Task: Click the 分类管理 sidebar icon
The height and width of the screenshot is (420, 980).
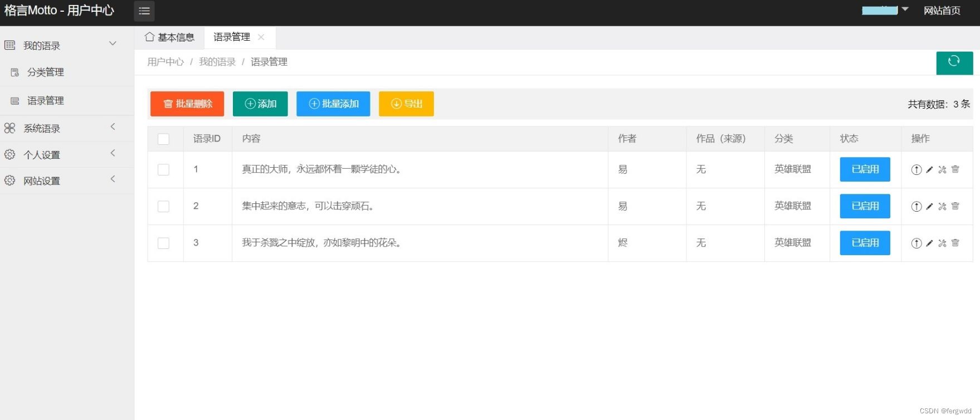Action: click(14, 72)
